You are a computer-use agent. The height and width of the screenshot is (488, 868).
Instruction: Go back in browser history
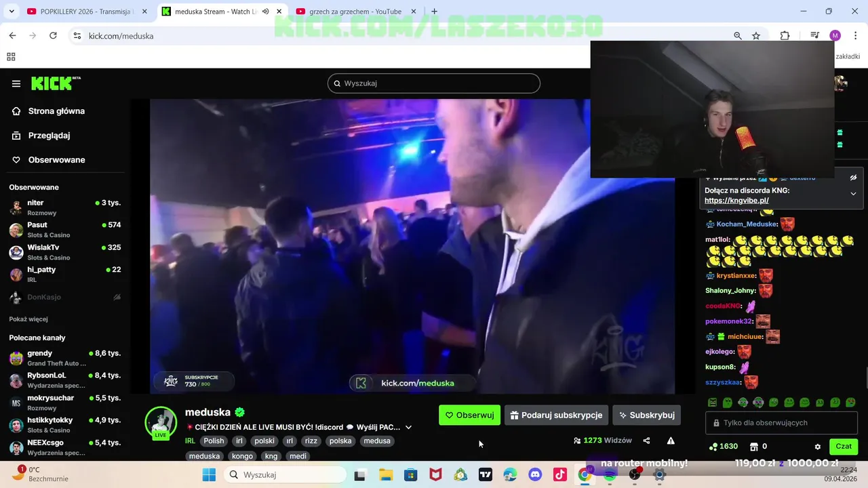click(12, 36)
